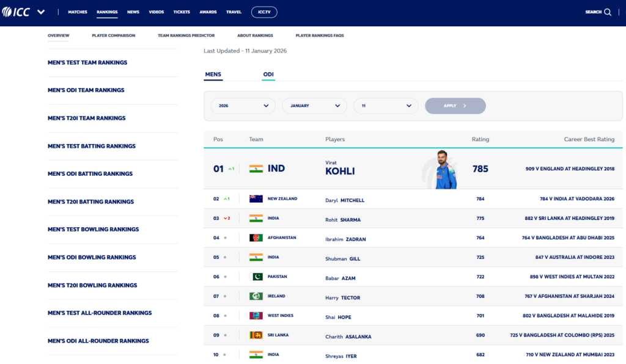Screen dimensions: 626x364
Task: Click the Ireland flag icon
Action: [x=256, y=296]
